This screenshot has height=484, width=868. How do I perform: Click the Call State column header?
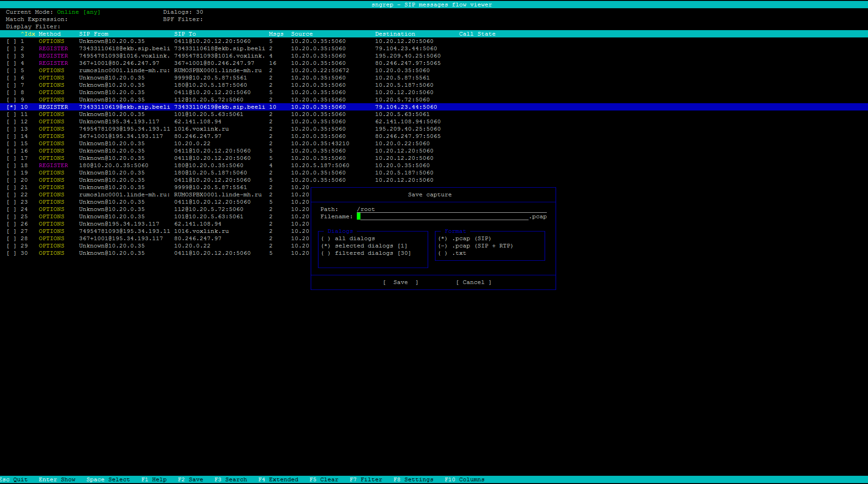[477, 34]
